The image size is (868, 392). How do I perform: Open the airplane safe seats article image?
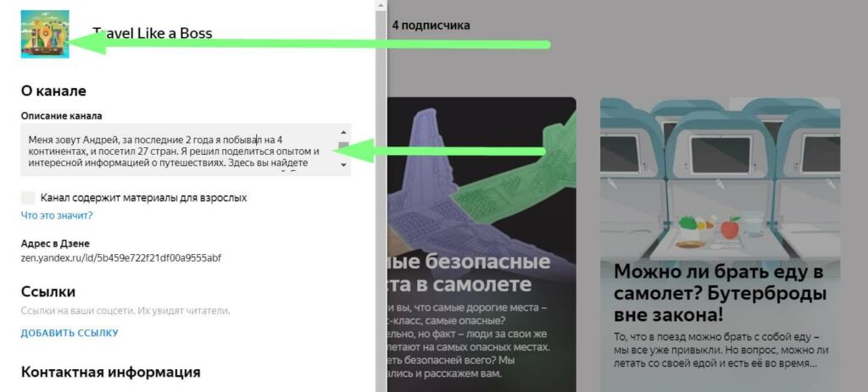click(x=481, y=171)
